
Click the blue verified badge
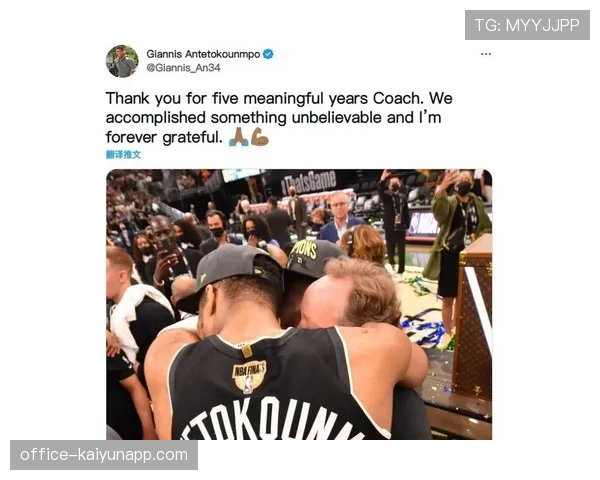(268, 54)
